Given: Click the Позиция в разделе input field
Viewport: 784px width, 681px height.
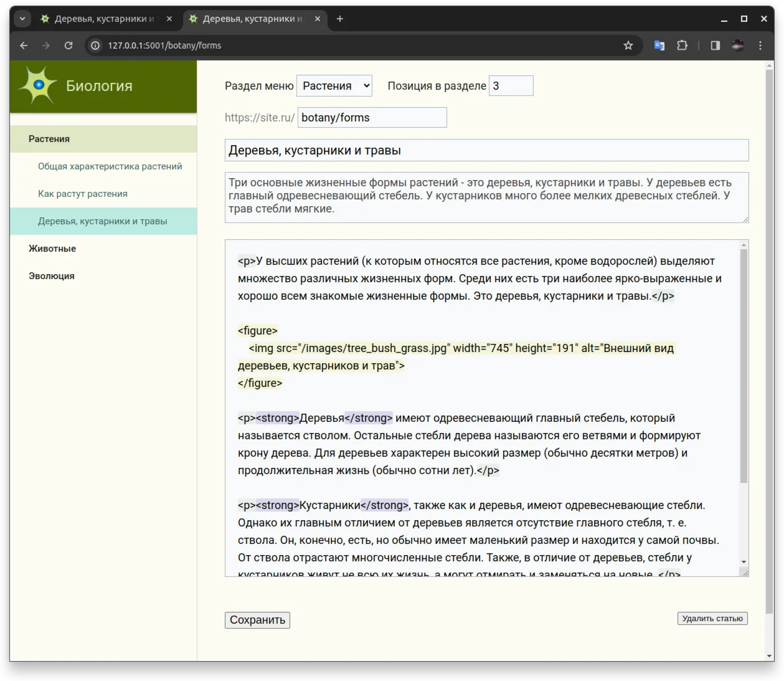Looking at the screenshot, I should [x=511, y=86].
